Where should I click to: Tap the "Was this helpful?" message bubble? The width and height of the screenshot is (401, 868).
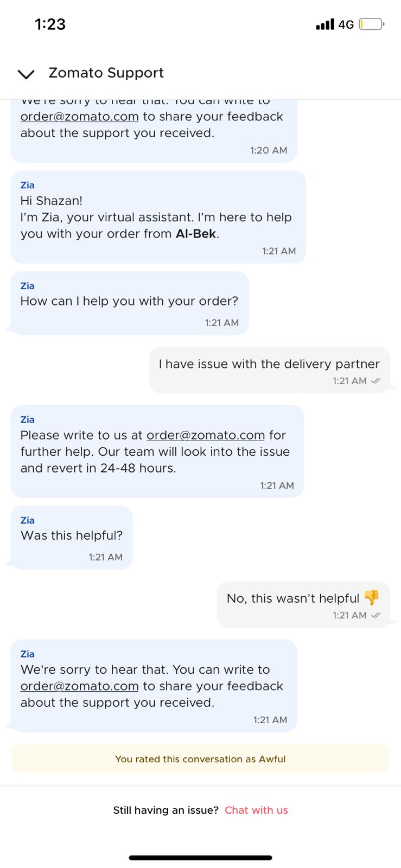click(72, 537)
